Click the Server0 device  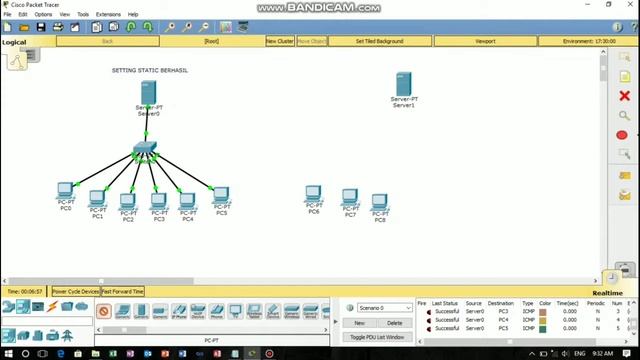149,93
